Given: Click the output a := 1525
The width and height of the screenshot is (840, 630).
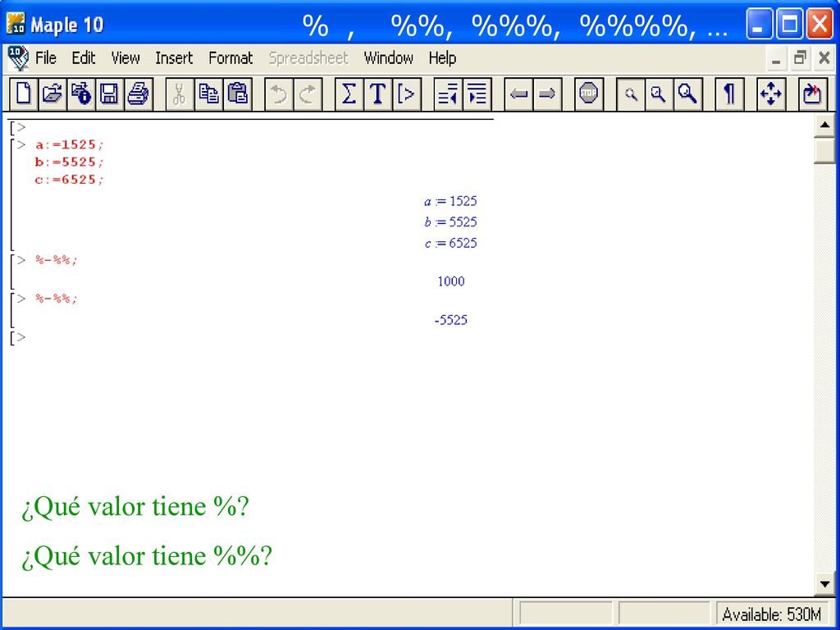Looking at the screenshot, I should click(450, 202).
